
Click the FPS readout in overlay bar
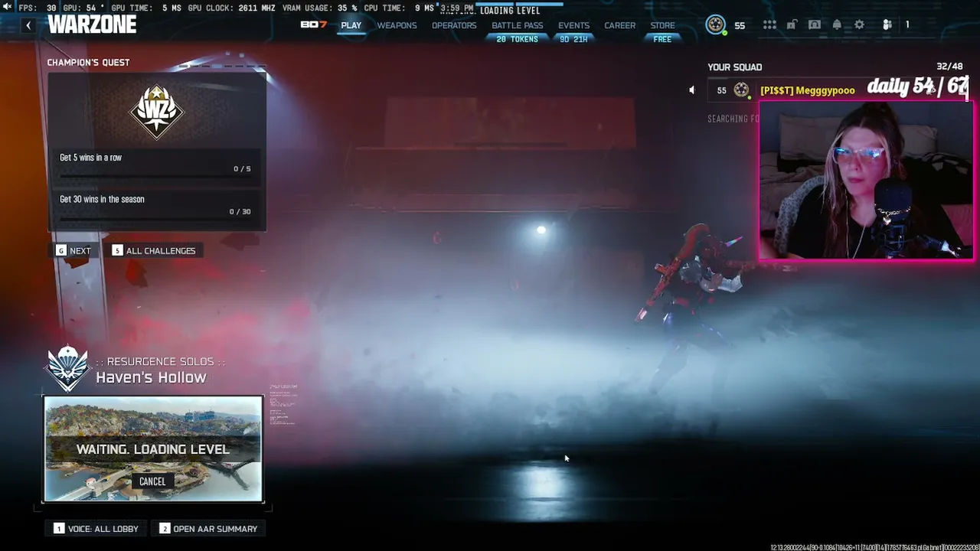pyautogui.click(x=38, y=8)
